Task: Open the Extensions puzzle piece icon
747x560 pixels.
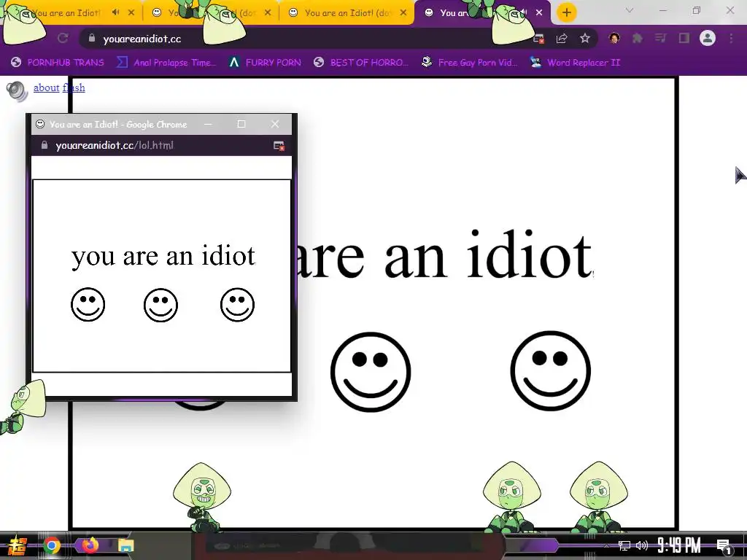Action: click(637, 38)
